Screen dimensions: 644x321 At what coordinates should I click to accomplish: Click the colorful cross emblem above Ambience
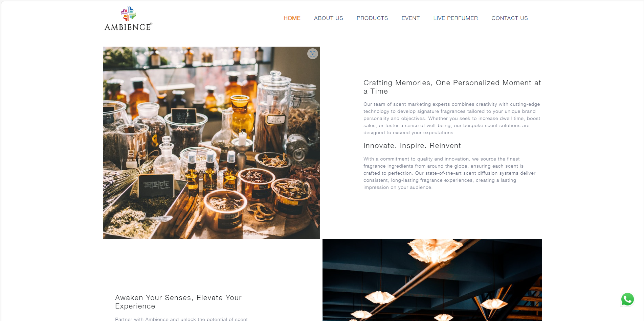pos(129,14)
